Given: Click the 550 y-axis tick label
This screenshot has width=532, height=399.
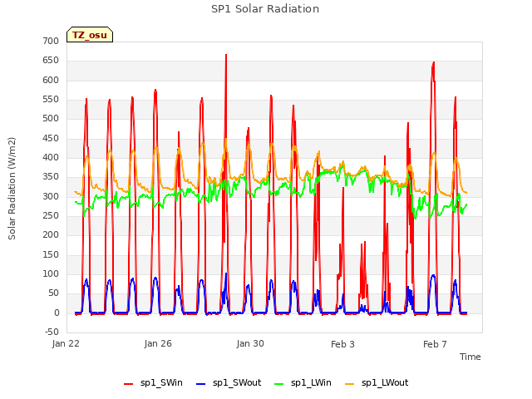Looking at the screenshot, I should (x=51, y=100).
